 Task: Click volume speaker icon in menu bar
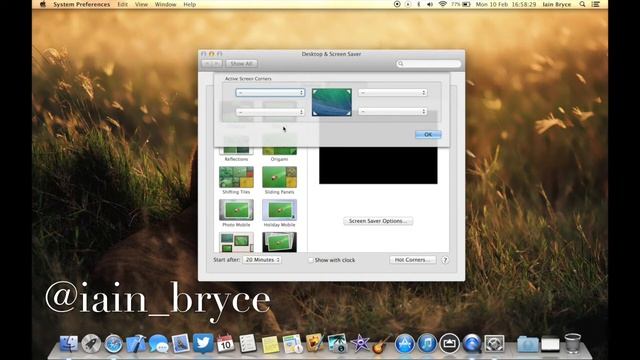click(430, 4)
